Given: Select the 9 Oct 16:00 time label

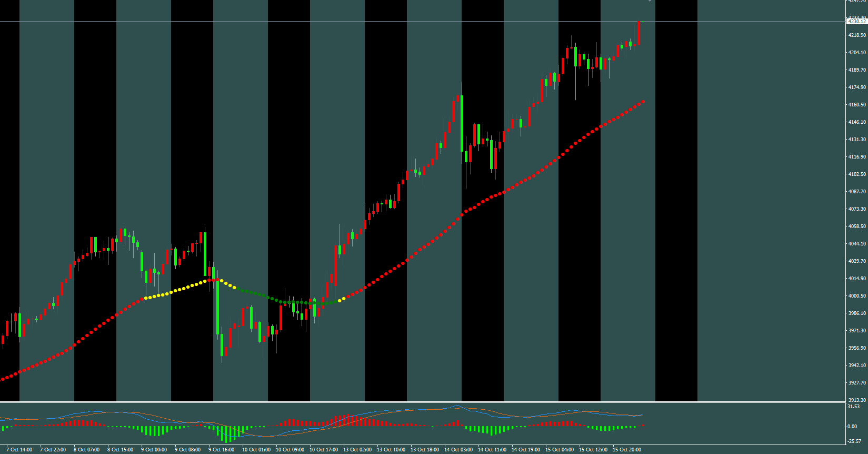Looking at the screenshot, I should 221,450.
